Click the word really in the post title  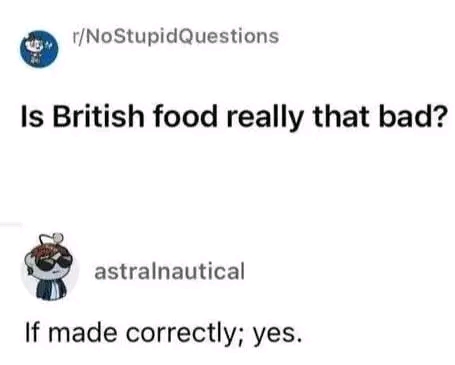pyautogui.click(x=265, y=117)
